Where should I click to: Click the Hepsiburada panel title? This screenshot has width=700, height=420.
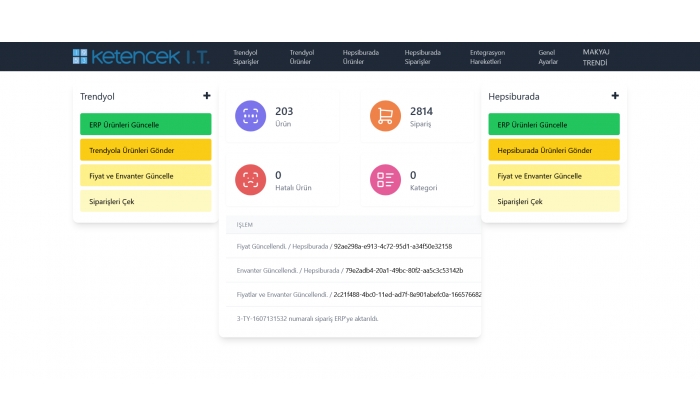(514, 96)
